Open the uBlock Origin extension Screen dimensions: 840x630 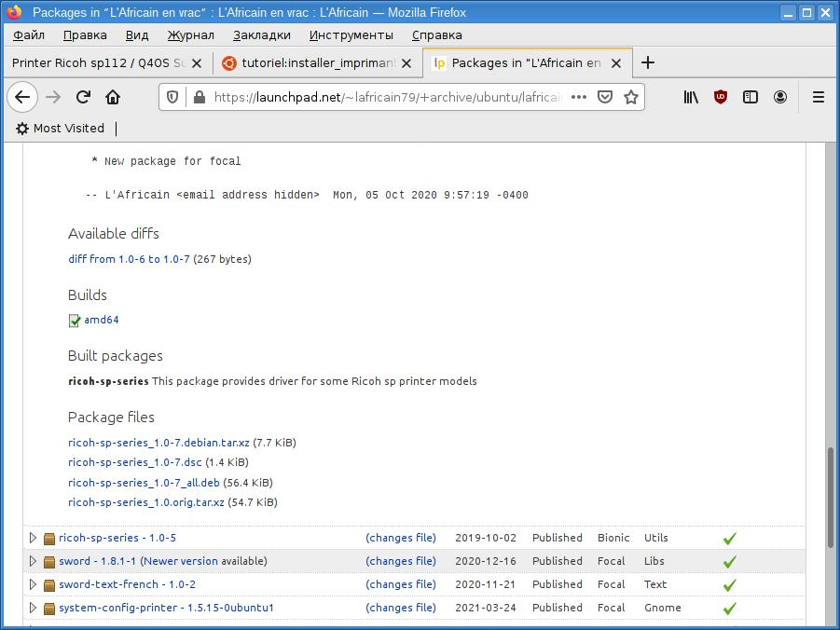[721, 97]
